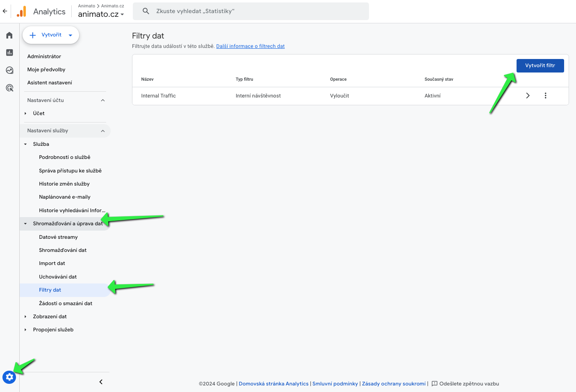Open the Explore icon in left rail

9,70
